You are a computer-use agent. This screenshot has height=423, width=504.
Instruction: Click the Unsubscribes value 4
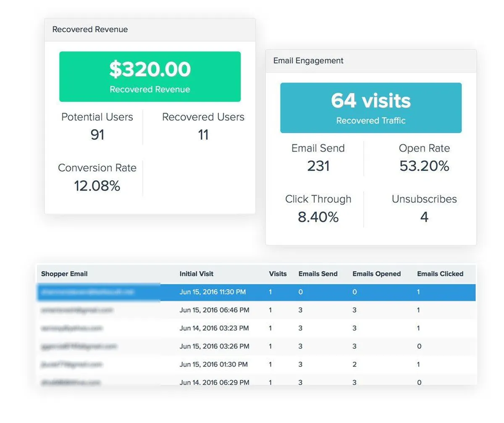(424, 217)
